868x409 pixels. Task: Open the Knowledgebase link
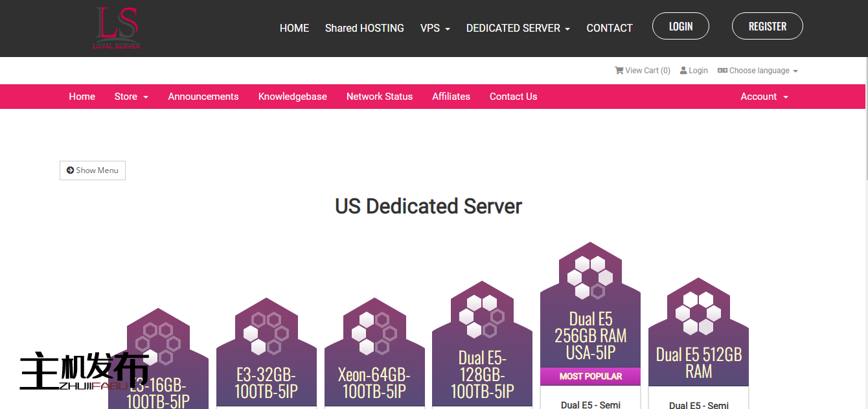click(293, 96)
